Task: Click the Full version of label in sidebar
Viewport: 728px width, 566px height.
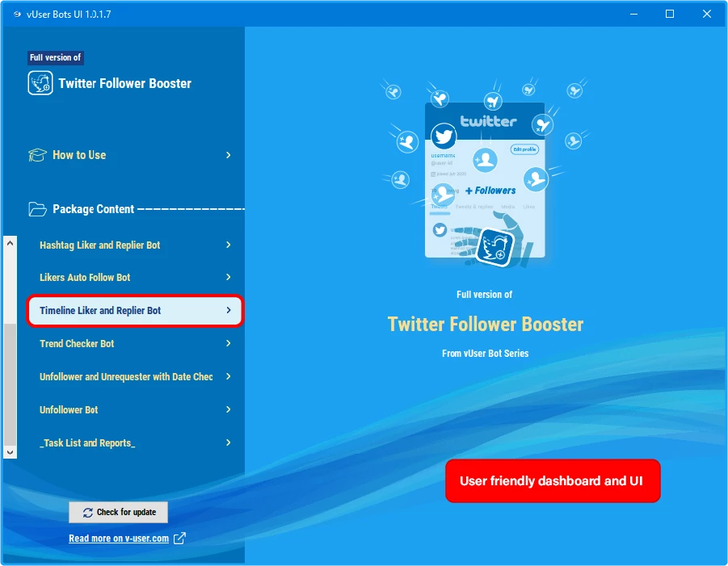Action: click(x=55, y=57)
